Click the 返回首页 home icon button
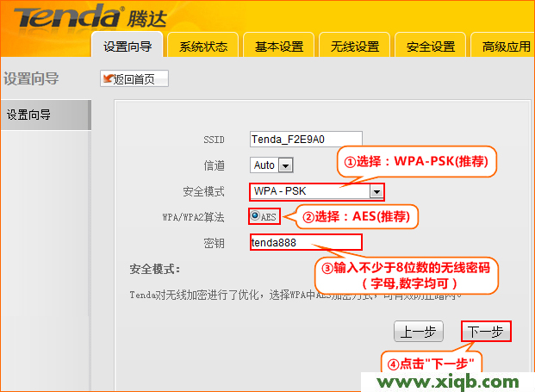The image size is (535, 392). [x=134, y=79]
